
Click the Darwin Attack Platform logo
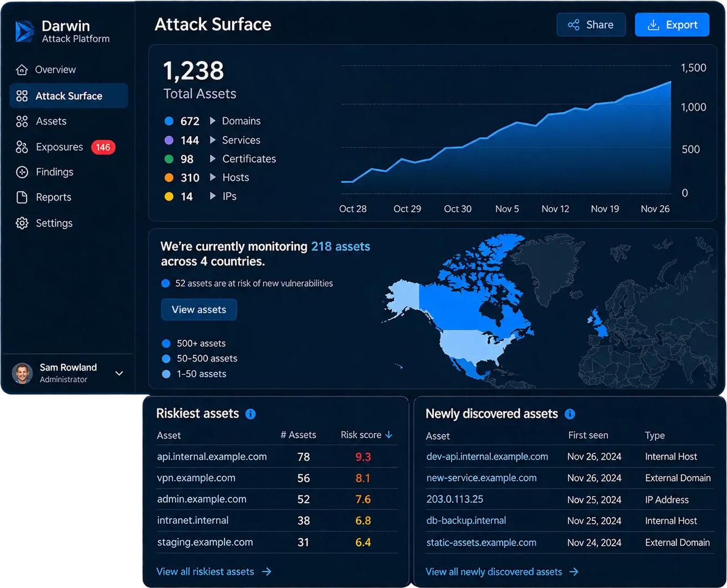[24, 32]
